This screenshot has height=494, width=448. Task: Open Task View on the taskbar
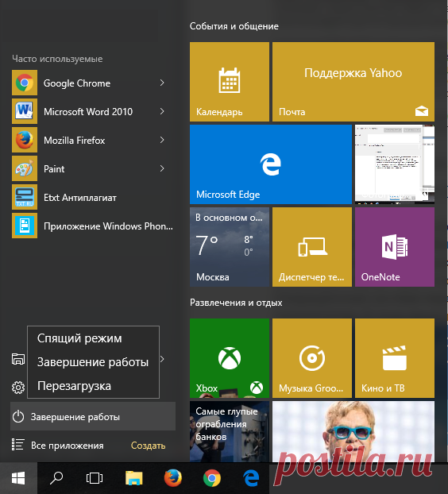[95, 478]
